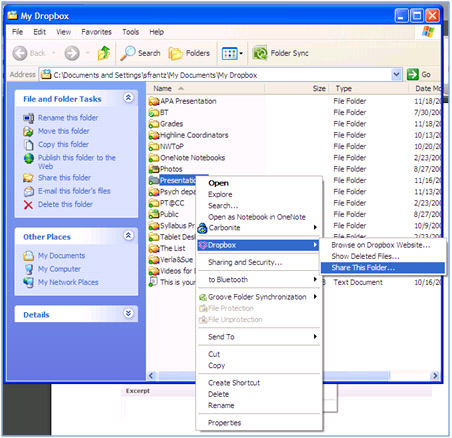Open the Search toolbar button
This screenshot has height=438, width=452.
140,53
